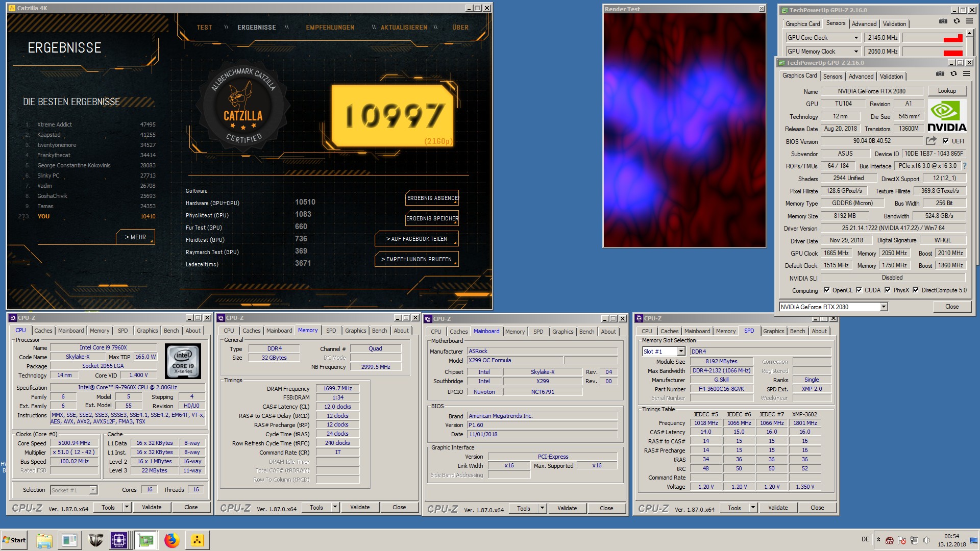This screenshot has height=551, width=980.
Task: Toggle the UEFI checkbox
Action: [x=946, y=141]
